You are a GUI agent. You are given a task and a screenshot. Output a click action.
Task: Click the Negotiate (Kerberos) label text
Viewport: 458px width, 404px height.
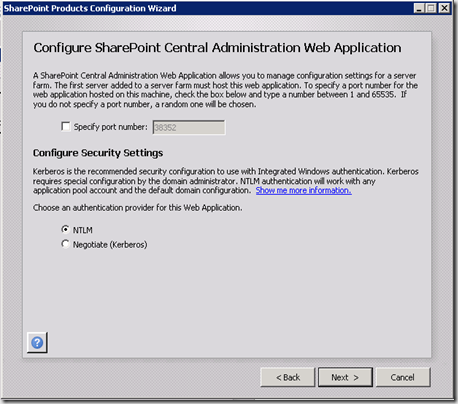pyautogui.click(x=110, y=245)
